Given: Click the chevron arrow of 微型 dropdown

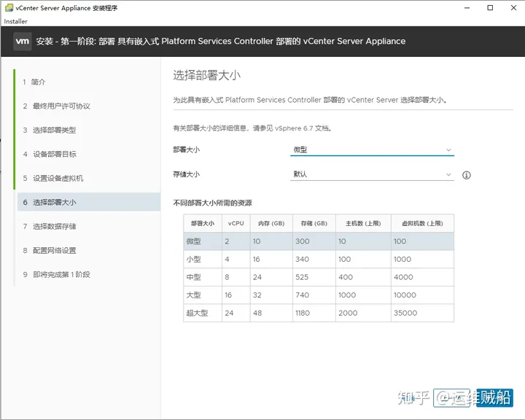Looking at the screenshot, I should (448, 150).
